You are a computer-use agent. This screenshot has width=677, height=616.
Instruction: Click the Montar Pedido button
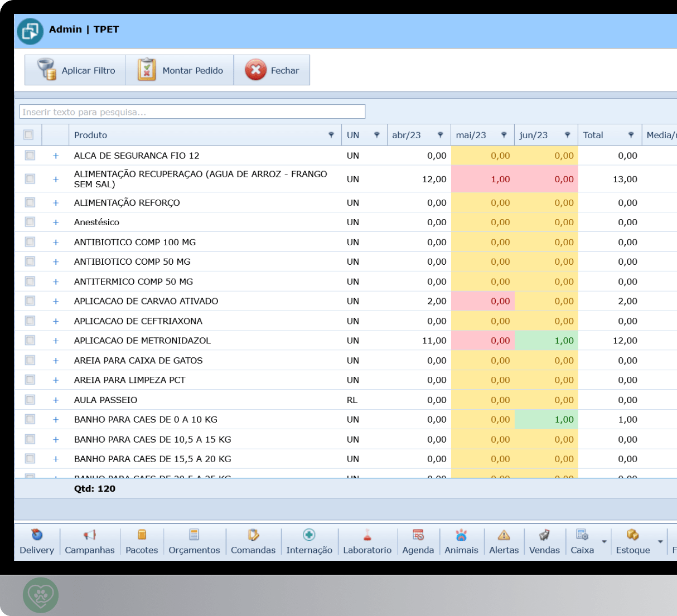pyautogui.click(x=180, y=70)
